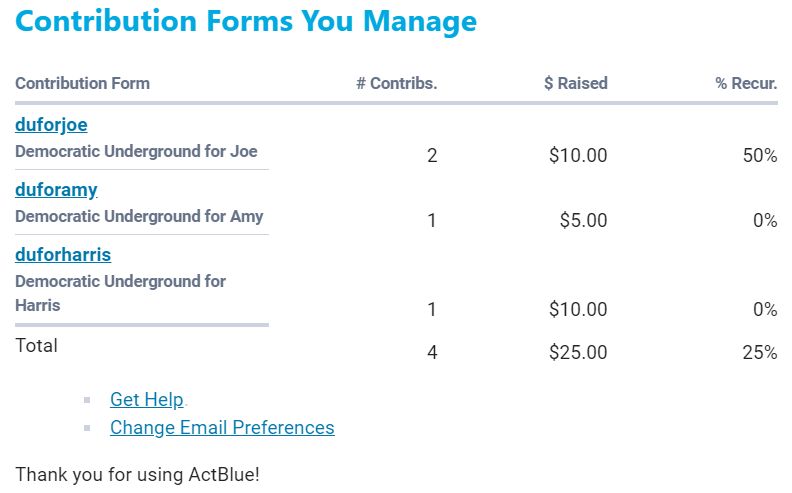This screenshot has height=493, width=792.
Task: Click the Total row label
Action: coord(36,346)
